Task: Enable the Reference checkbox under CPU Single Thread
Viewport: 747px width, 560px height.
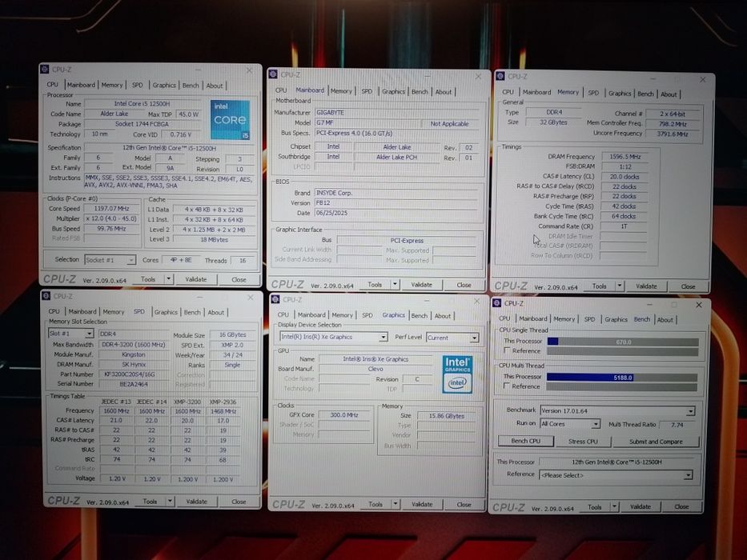Action: (x=507, y=351)
